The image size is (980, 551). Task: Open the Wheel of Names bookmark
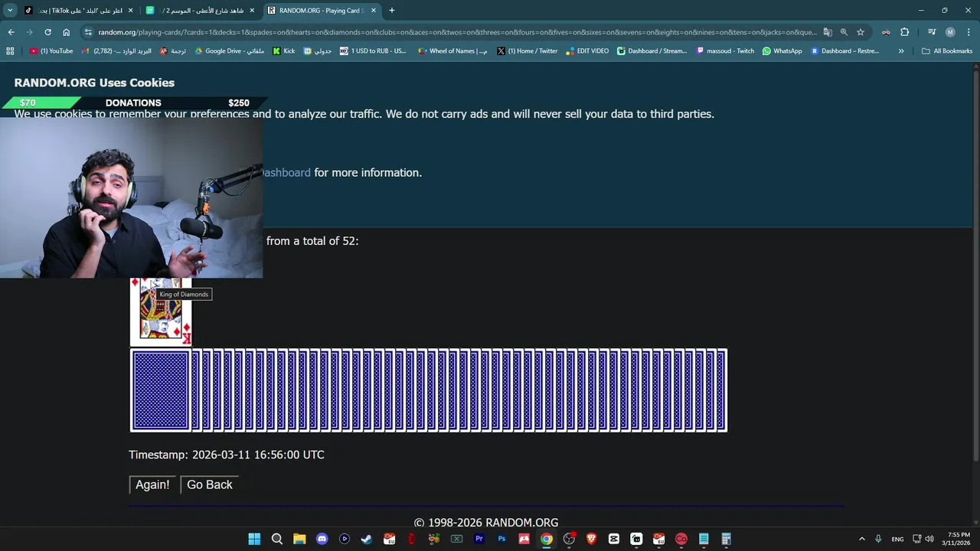452,51
